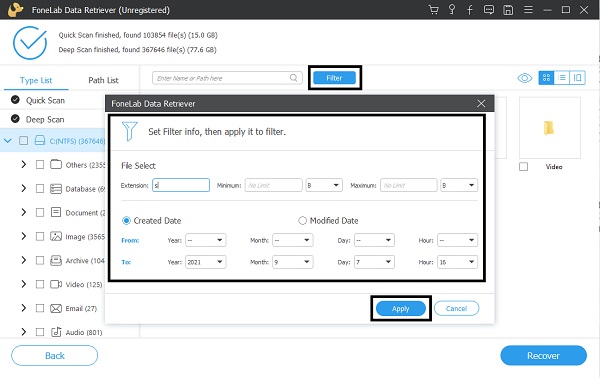Check the Image category checkbox

[40, 236]
